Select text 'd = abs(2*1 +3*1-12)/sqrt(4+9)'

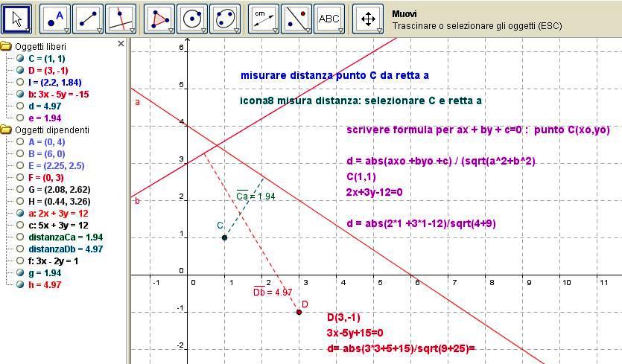click(x=421, y=223)
